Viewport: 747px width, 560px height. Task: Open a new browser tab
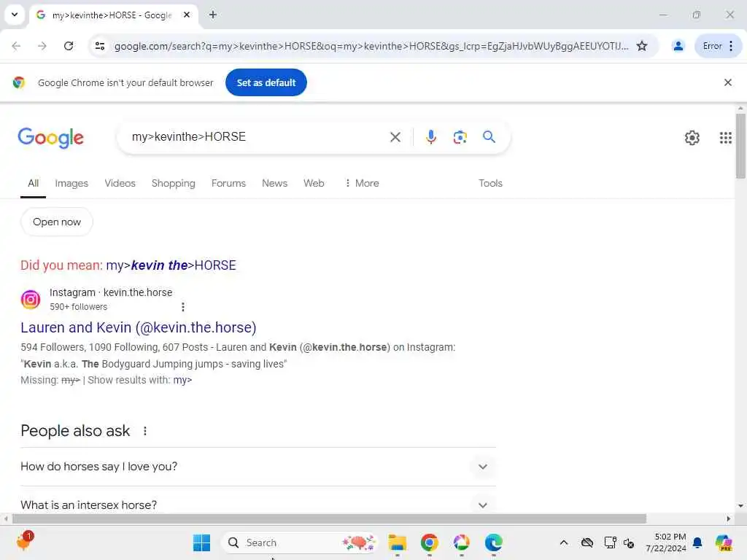pos(213,15)
